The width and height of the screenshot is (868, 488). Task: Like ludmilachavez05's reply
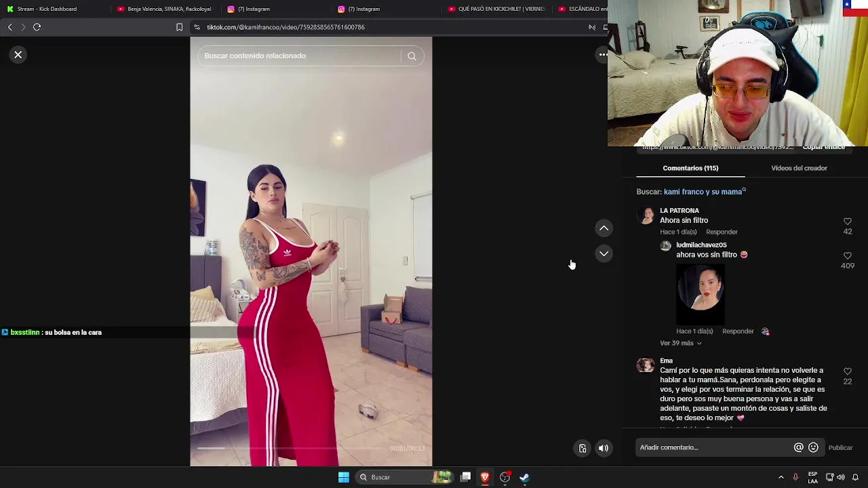coord(847,256)
